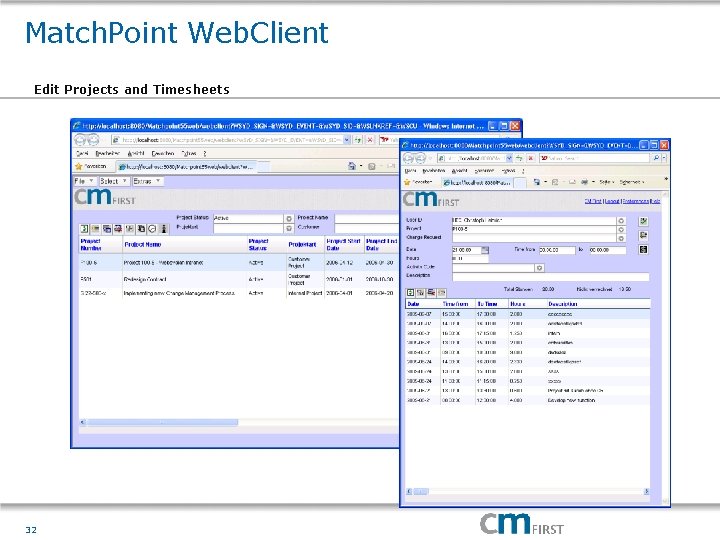Open Favorites star in the projects browser window
The image size is (720, 540).
tap(79, 166)
